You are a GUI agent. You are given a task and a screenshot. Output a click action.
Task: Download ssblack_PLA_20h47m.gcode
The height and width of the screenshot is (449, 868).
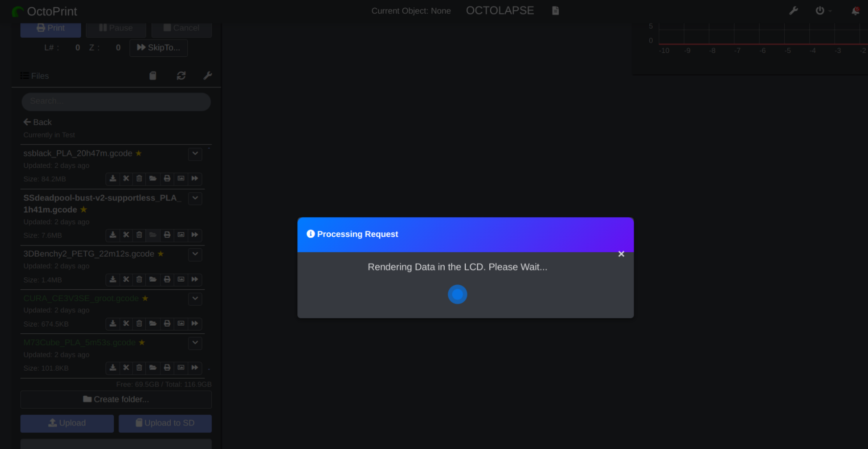[113, 179]
